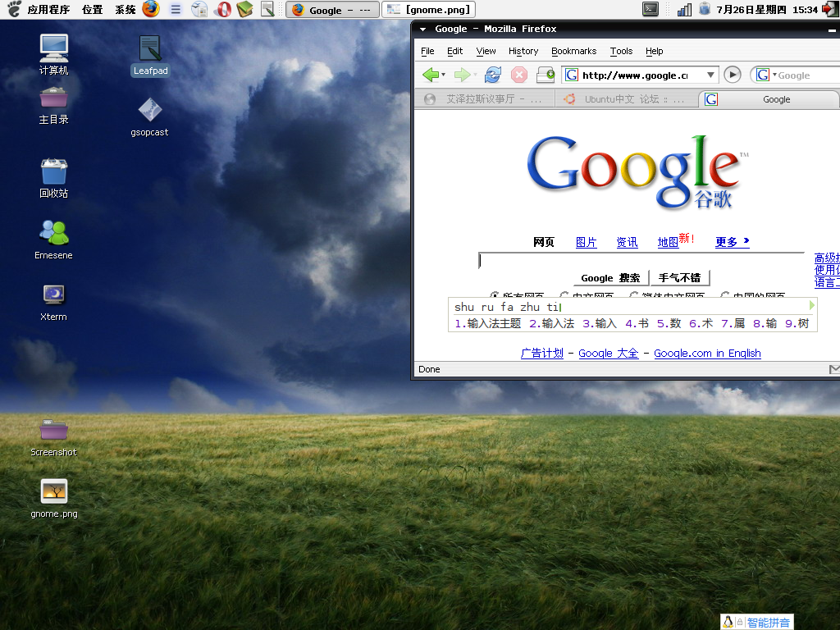Click the GNOME foot logo icon

(x=14, y=9)
